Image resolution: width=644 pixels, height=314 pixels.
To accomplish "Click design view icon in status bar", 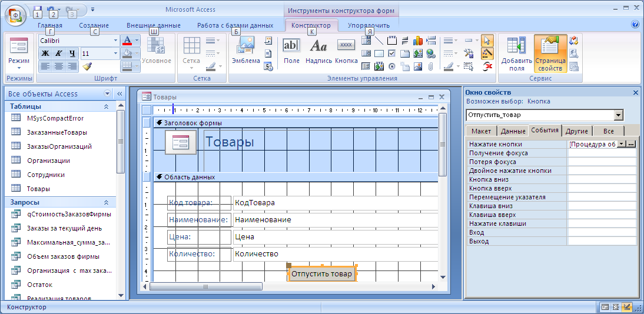I will click(x=627, y=307).
